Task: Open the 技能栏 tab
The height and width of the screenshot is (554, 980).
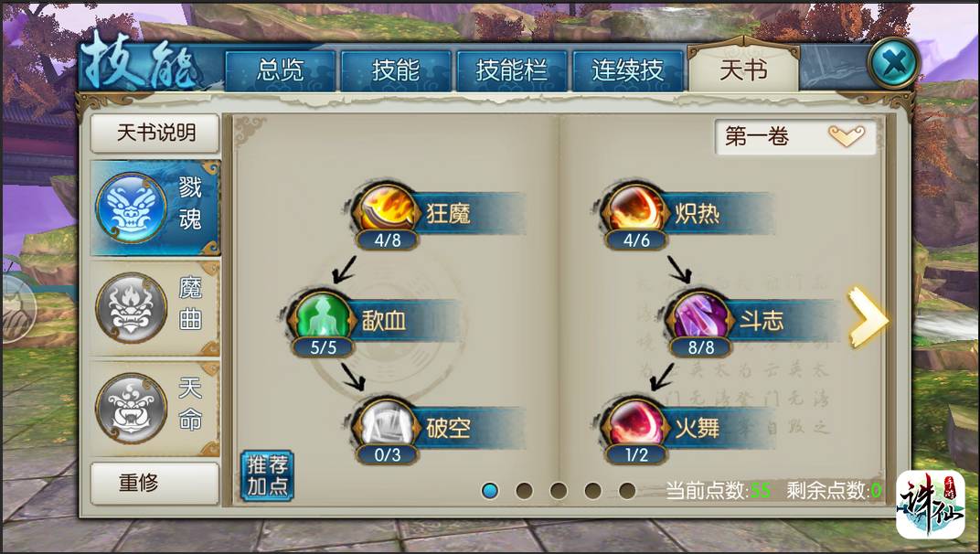Action: pyautogui.click(x=512, y=70)
